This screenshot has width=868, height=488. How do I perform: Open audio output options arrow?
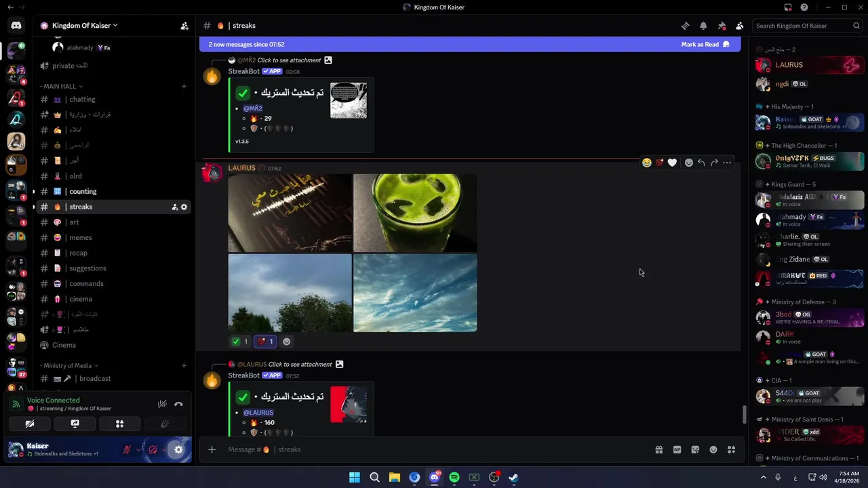pos(164,449)
